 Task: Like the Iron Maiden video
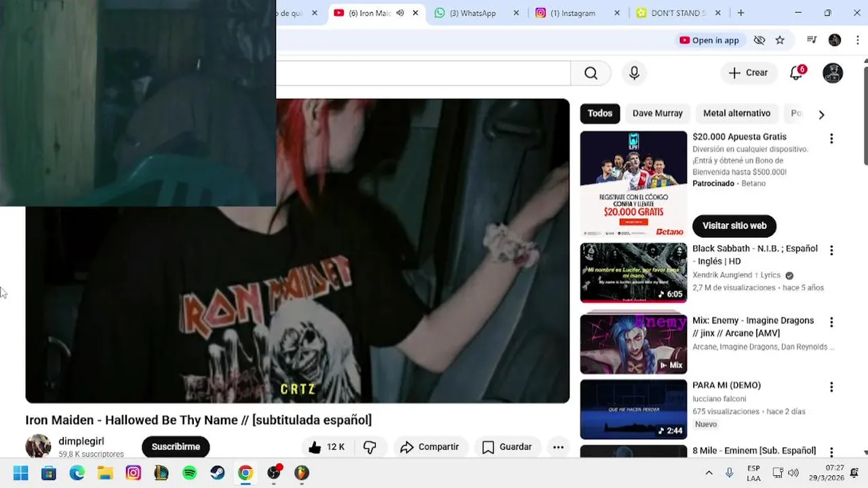pyautogui.click(x=327, y=447)
